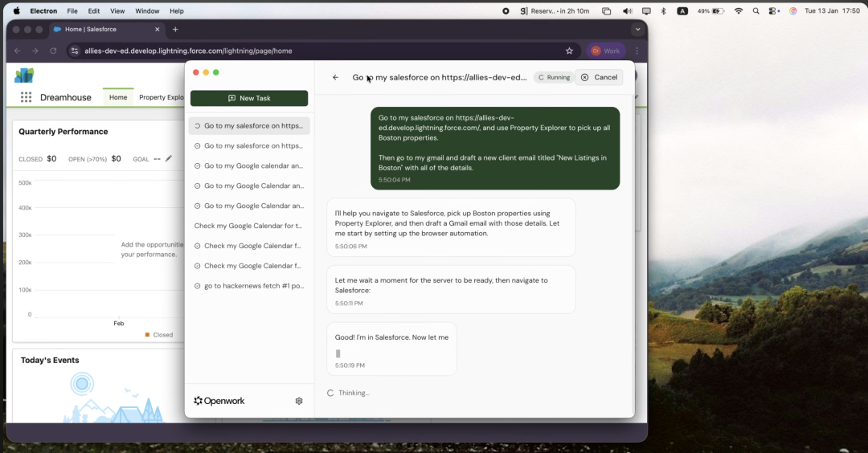Select the Home | Salesforce browser tab
Screen dimensions: 868x453
(107, 29)
